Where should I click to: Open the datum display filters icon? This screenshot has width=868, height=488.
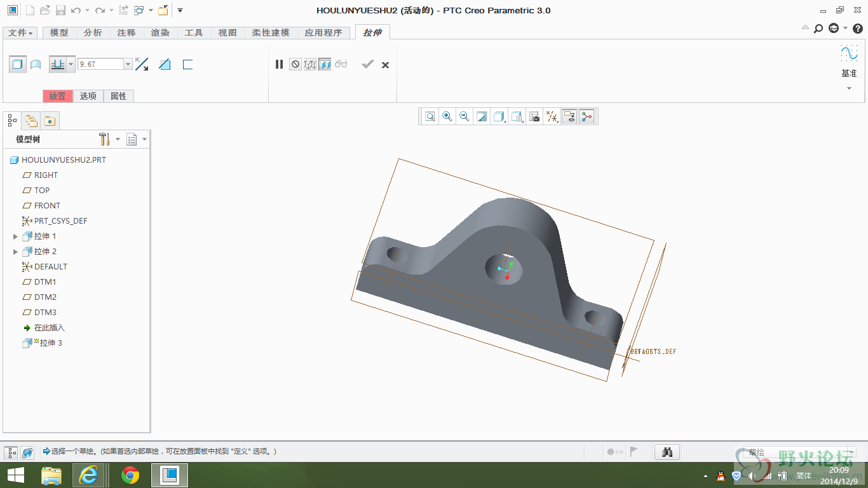click(552, 116)
